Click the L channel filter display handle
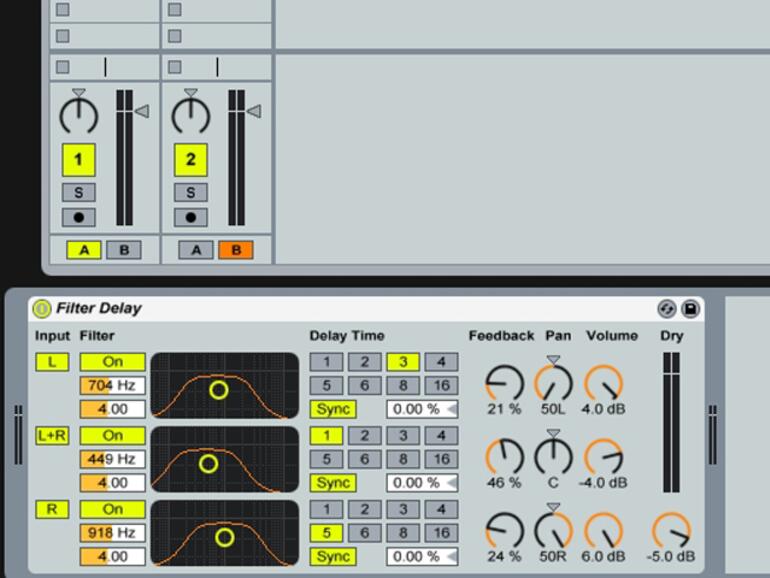The image size is (770, 578). tap(219, 390)
